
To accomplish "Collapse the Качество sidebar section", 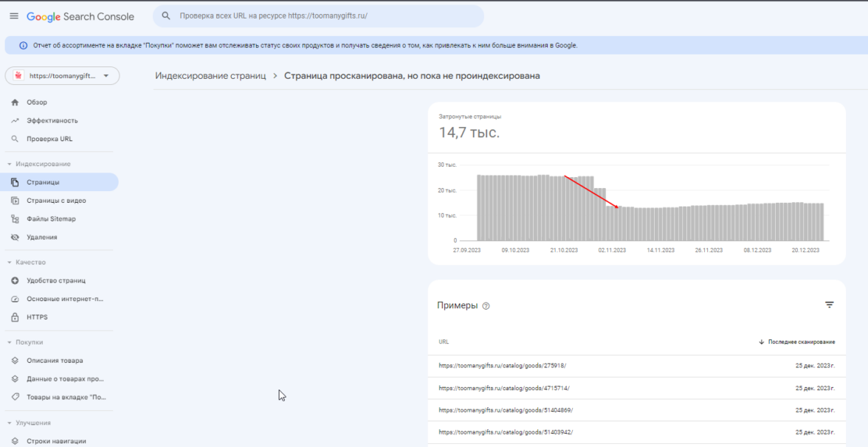I will click(10, 263).
